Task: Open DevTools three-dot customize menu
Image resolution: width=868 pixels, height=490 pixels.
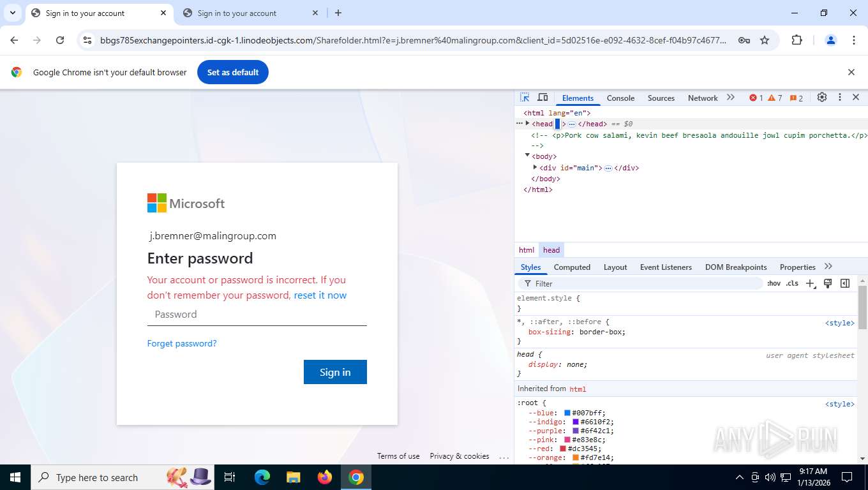Action: coord(840,98)
